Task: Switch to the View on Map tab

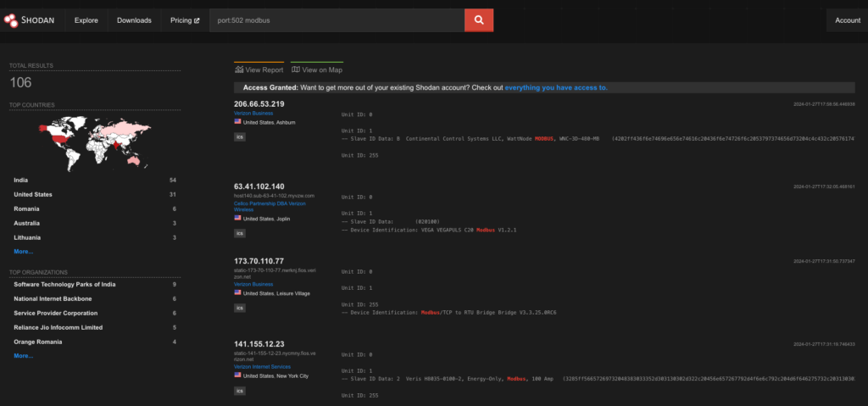Action: click(x=317, y=70)
